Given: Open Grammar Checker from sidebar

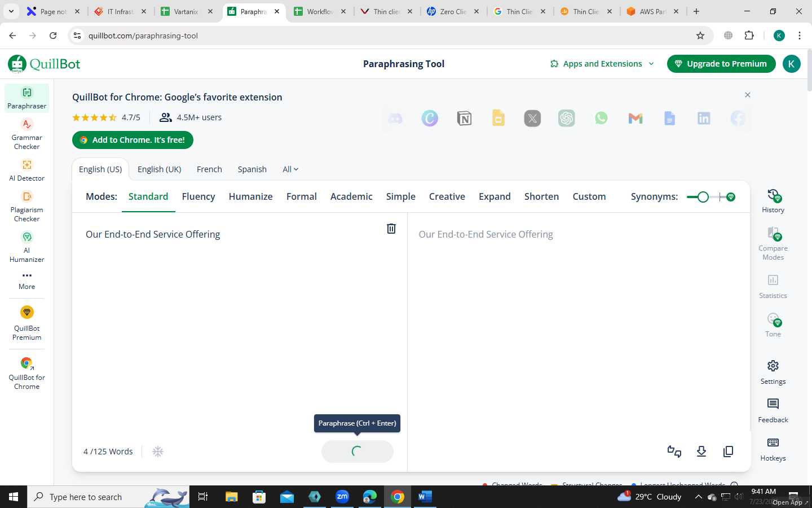Looking at the screenshot, I should 27,134.
